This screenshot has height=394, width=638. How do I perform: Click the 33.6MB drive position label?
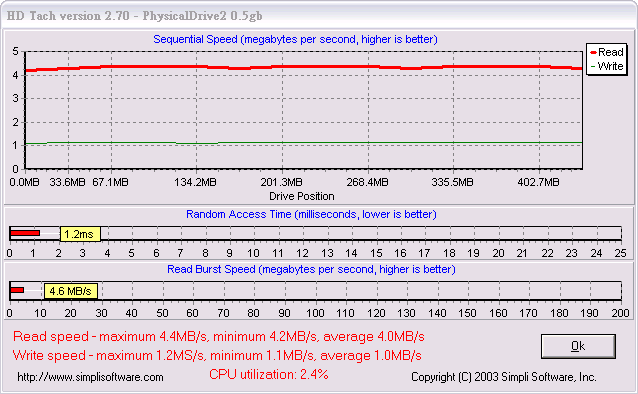68,182
